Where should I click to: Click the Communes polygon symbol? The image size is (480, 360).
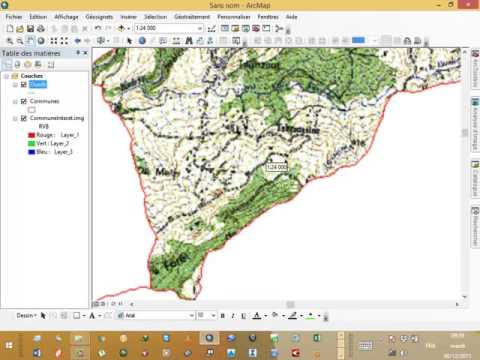click(x=32, y=110)
